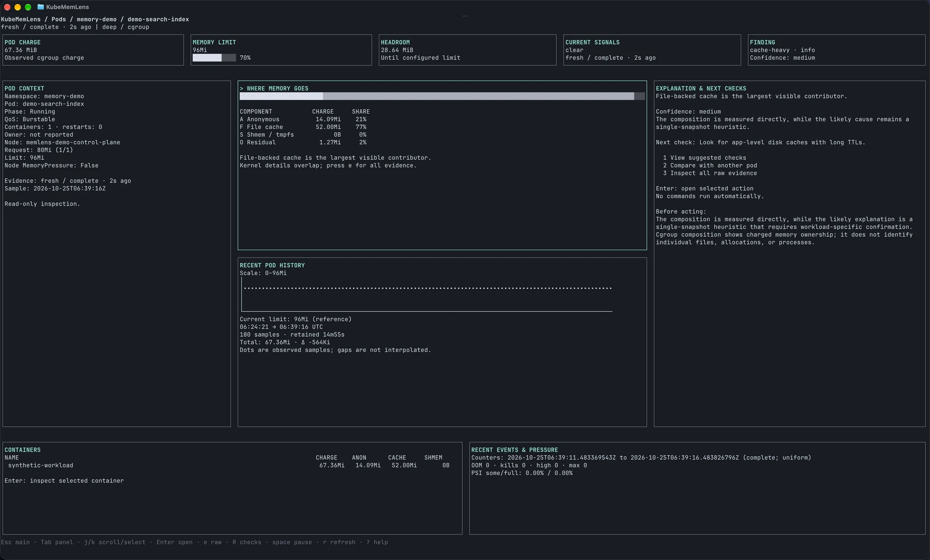Viewport: 930px width, 560px height.
Task: Select the Anonymous component row
Action: [x=303, y=119]
